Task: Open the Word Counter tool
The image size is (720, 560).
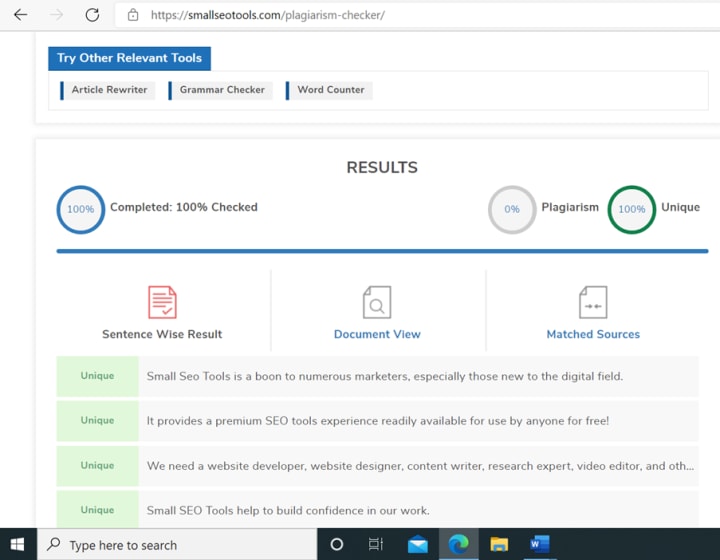Action: [329, 90]
